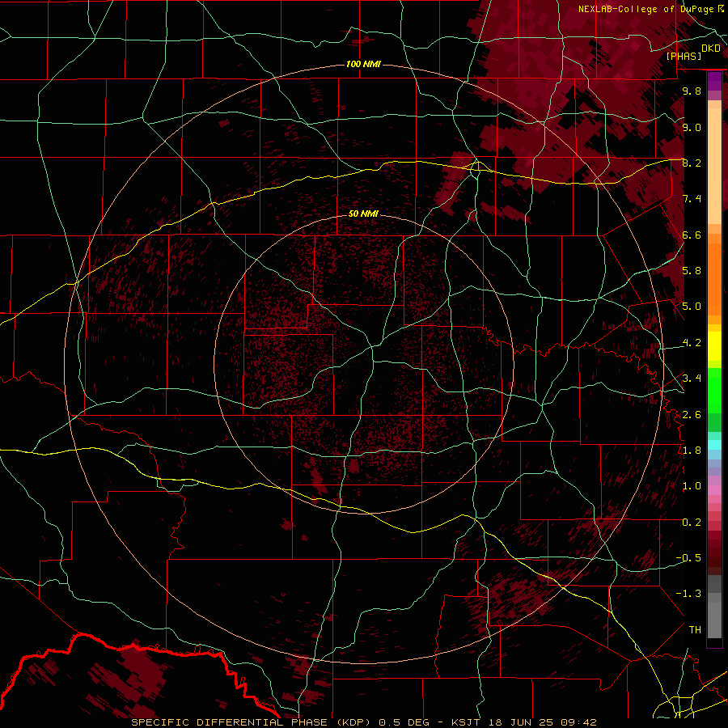Viewport: 728px width, 728px height.
Task: Click the 3.4 value on color scale
Action: click(x=692, y=379)
